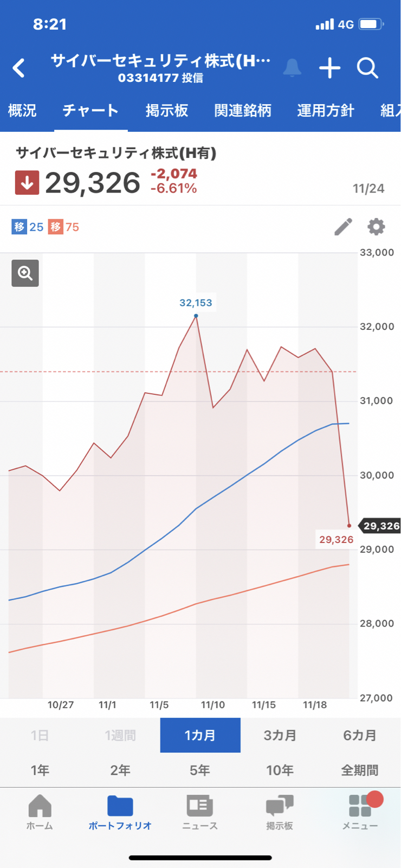Toggle the 75-day moving average indicator
Screen dimensions: 401x868
coord(64,227)
